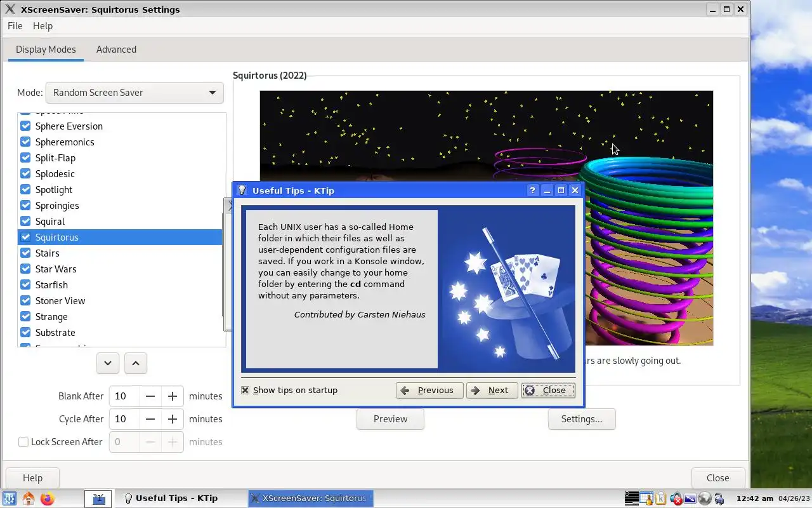Uncheck the Sphere Eversion screensaver

tap(25, 126)
